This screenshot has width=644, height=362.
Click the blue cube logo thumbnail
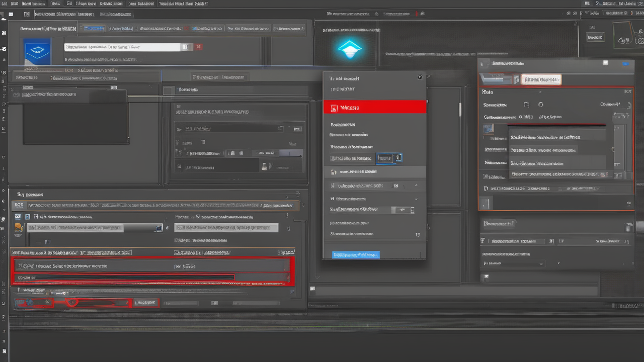click(x=37, y=51)
